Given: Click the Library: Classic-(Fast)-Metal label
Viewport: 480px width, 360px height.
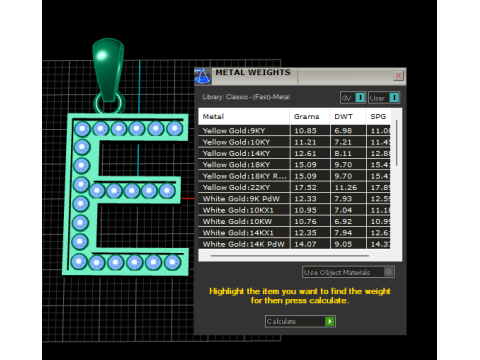Looking at the screenshot, I should (x=246, y=97).
